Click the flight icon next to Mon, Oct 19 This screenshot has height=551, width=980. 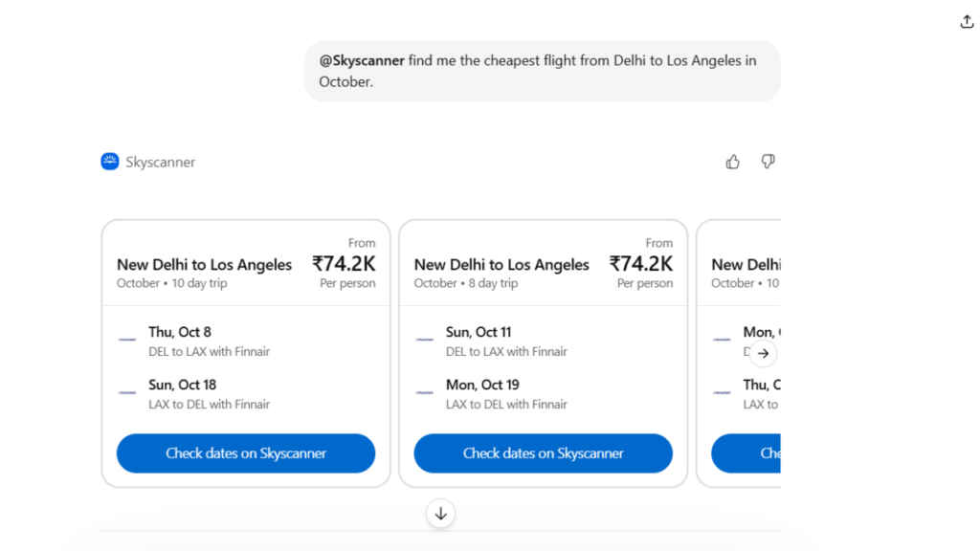click(425, 392)
